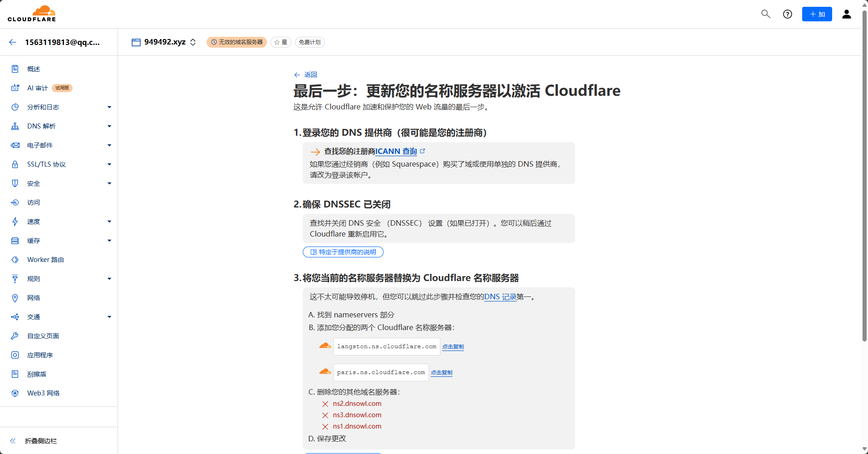Open the 刮擦盾 sidebar item
Image resolution: width=868 pixels, height=454 pixels.
pyautogui.click(x=37, y=374)
